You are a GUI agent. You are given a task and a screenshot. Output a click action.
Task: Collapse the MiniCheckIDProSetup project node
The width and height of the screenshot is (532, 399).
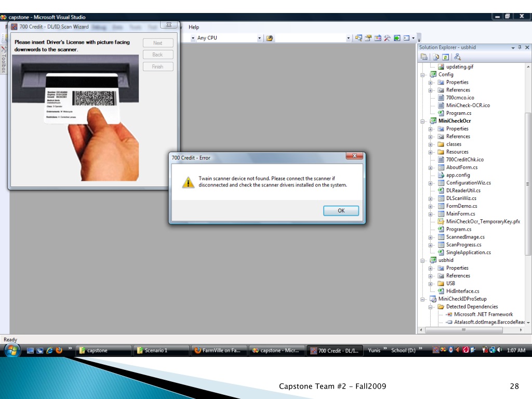422,300
